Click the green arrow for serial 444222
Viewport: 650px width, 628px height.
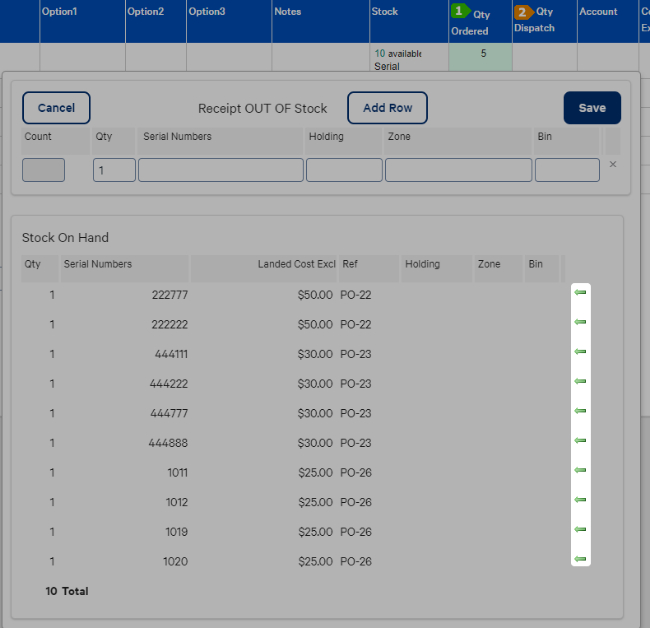(x=580, y=381)
